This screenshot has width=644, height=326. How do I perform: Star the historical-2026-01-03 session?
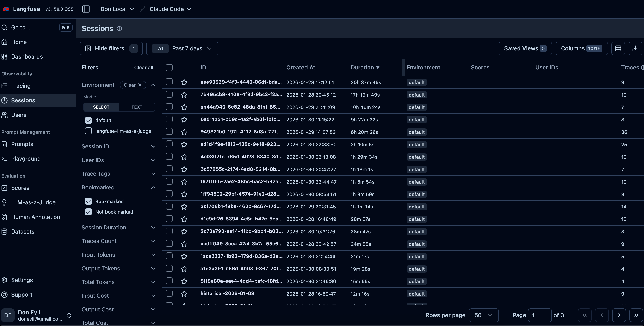(184, 294)
